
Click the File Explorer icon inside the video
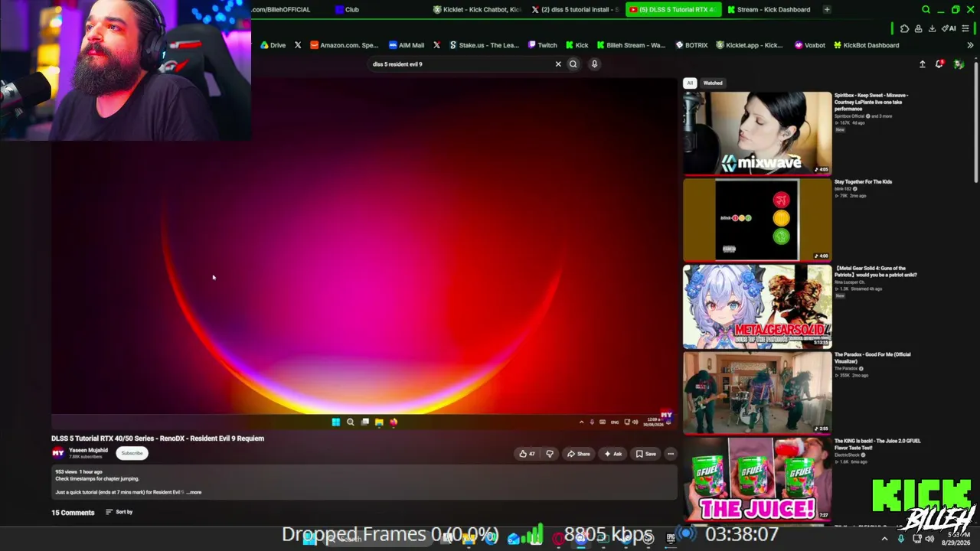(x=379, y=422)
